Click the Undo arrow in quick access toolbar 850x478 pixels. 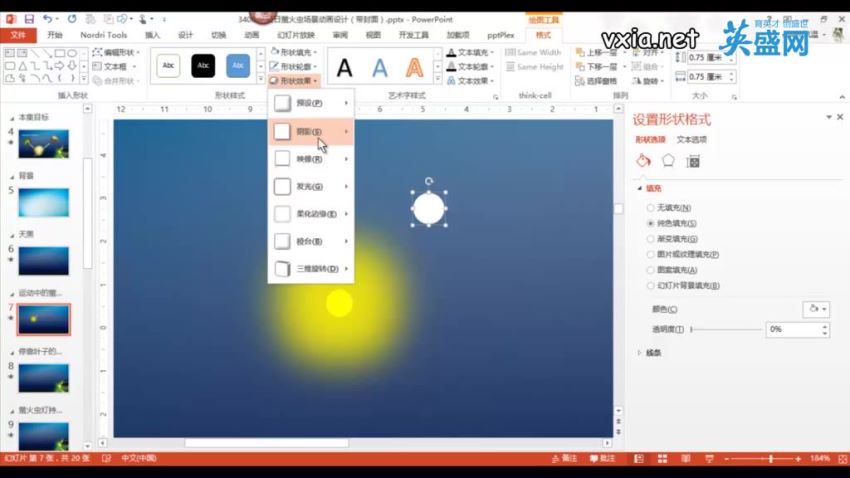coord(47,18)
